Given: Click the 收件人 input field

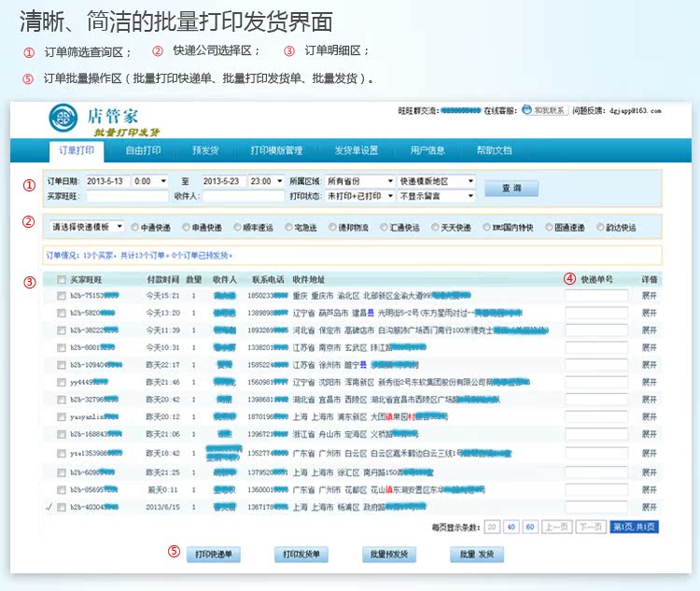Looking at the screenshot, I should [244, 196].
